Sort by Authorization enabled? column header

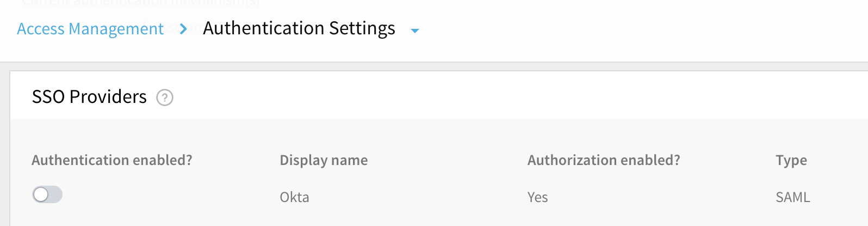604,160
